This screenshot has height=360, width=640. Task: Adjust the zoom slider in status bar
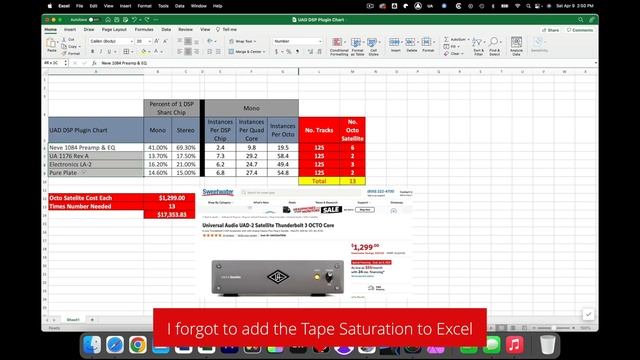tap(554, 328)
